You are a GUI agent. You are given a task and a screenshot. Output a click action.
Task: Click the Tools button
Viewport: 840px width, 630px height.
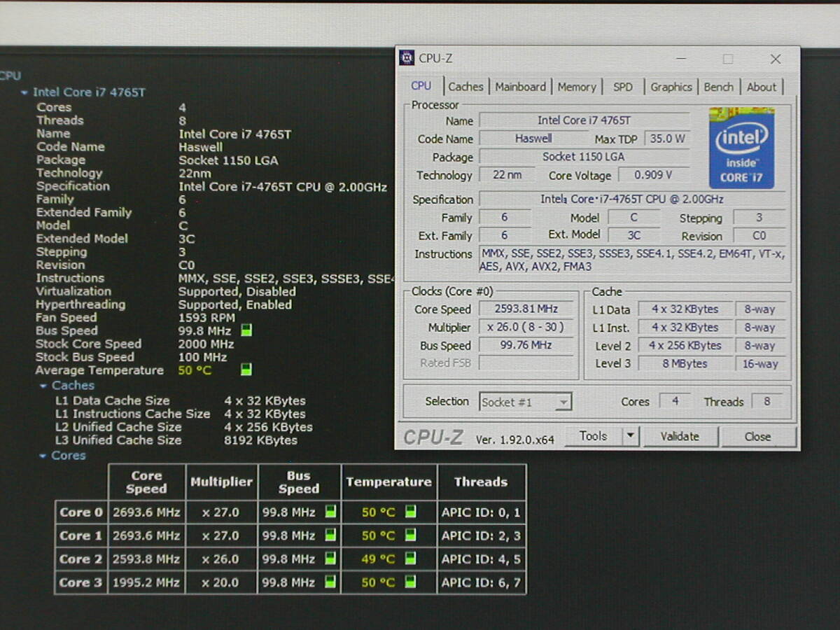pyautogui.click(x=593, y=436)
